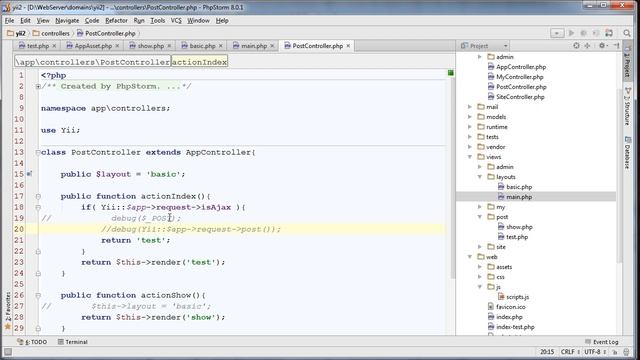Expand the models folder in tree
Image resolution: width=640 pixels, height=360 pixels.
pyautogui.click(x=470, y=117)
